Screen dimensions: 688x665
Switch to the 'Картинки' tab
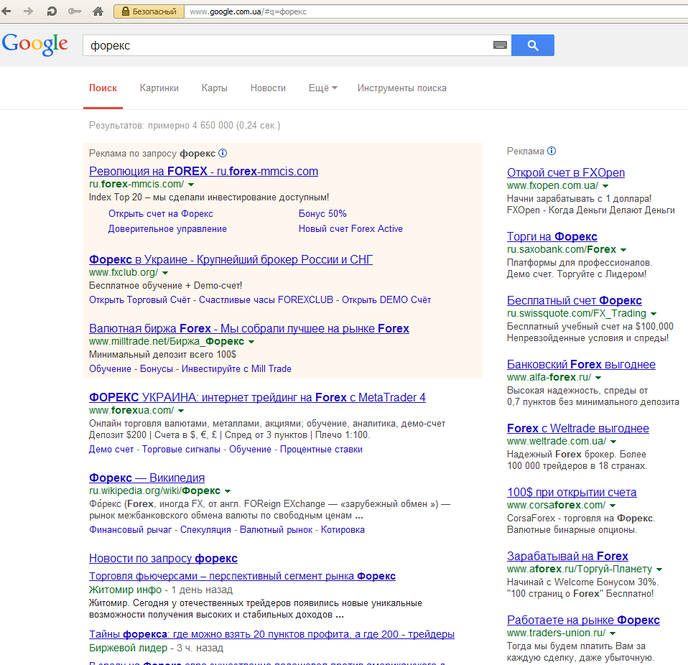159,88
